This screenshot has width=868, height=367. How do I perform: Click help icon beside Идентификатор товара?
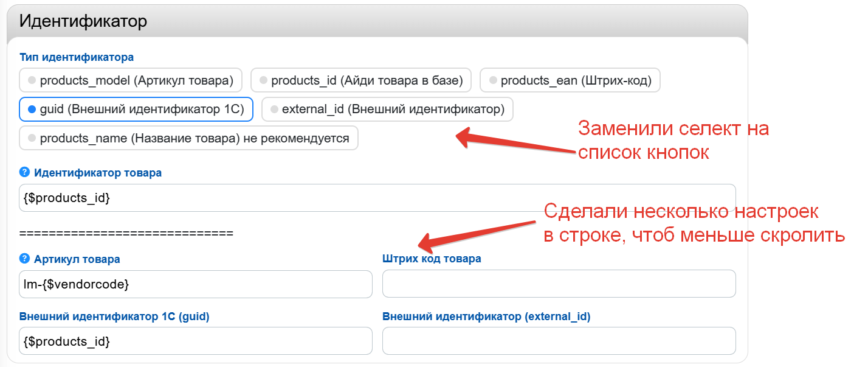point(25,172)
